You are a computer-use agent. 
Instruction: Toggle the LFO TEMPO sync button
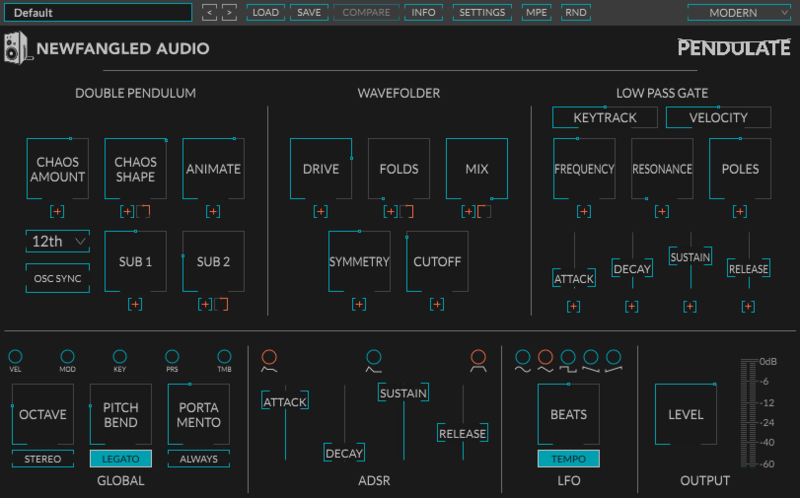[x=568, y=459]
